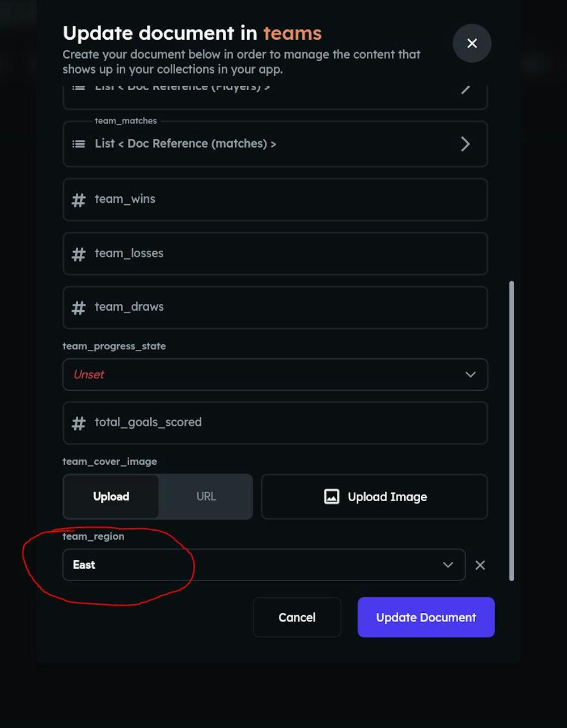Open the team_progress_state Unset dropdown
Image resolution: width=567 pixels, height=728 pixels.
pyautogui.click(x=275, y=374)
